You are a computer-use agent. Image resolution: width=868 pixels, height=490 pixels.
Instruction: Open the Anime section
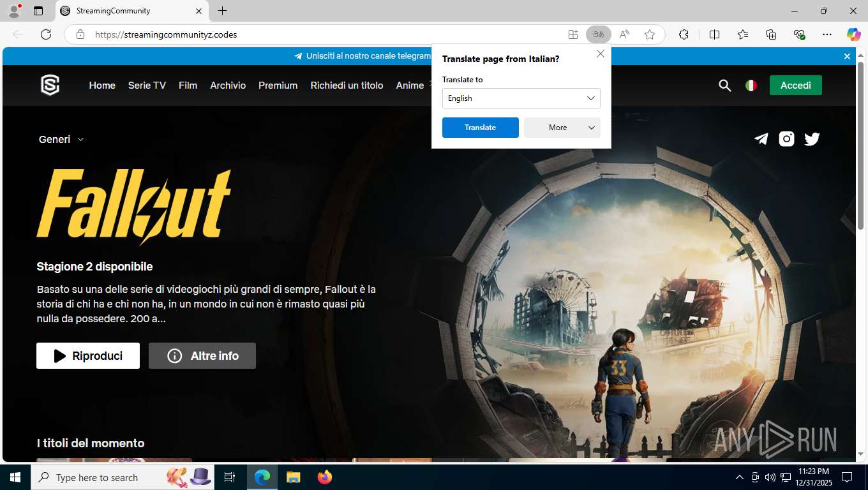point(410,85)
